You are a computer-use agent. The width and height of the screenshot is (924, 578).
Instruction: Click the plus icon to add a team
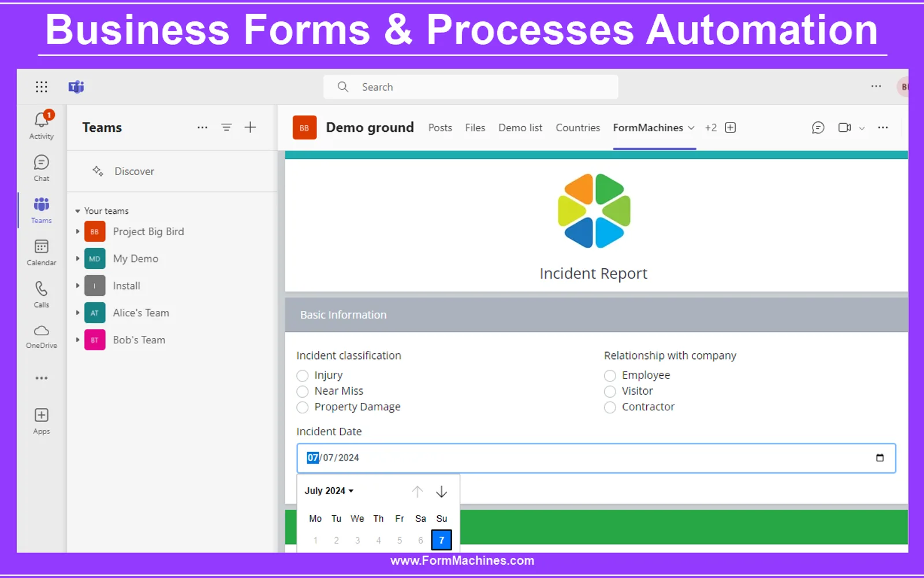250,127
